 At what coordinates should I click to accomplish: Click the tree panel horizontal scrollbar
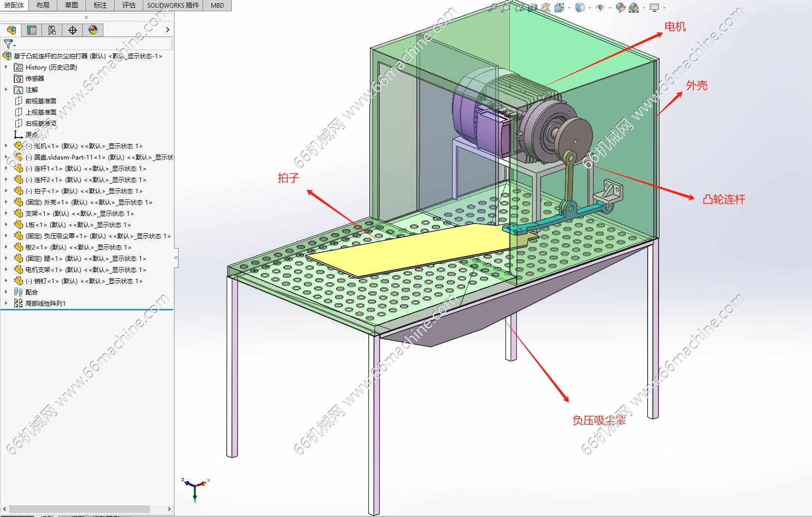point(79,509)
